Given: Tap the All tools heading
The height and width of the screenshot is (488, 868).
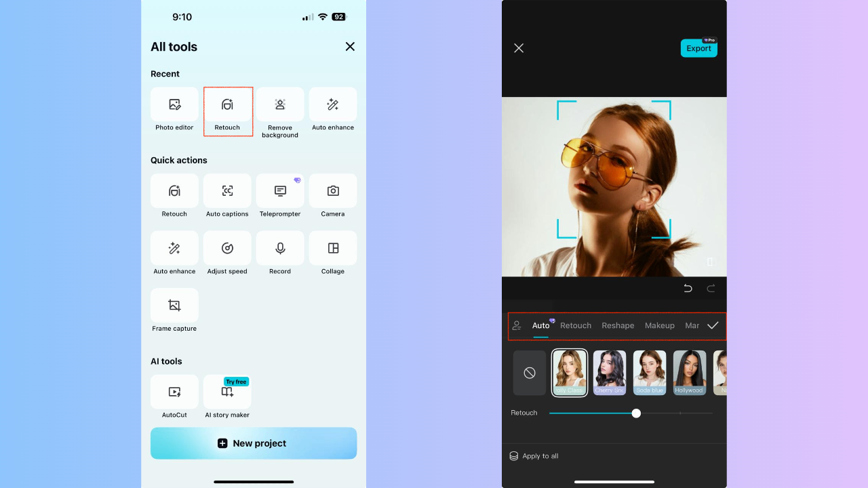Looking at the screenshot, I should [x=174, y=47].
